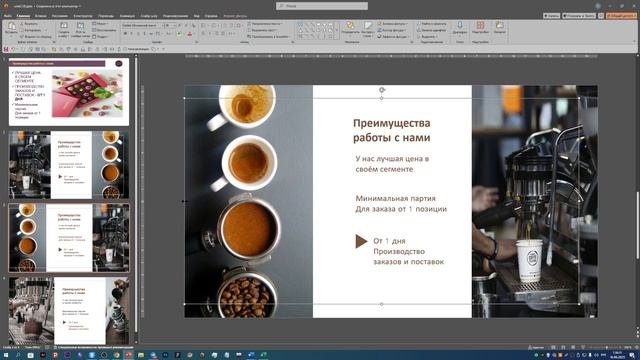Open Shape Fill (Заливка фигуры) dropdown
Screen dimensions: 640x360
click(392, 24)
